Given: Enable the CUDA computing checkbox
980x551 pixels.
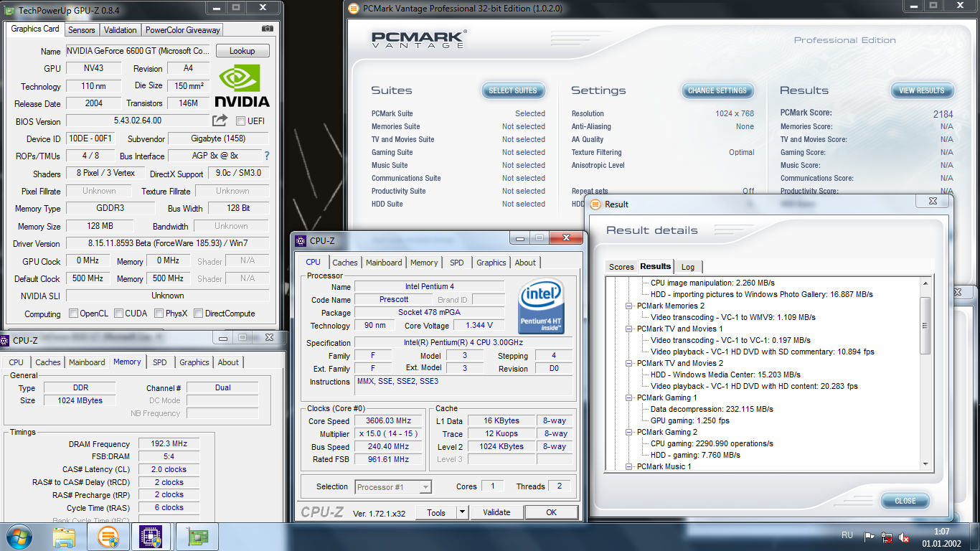Looking at the screenshot, I should point(118,314).
